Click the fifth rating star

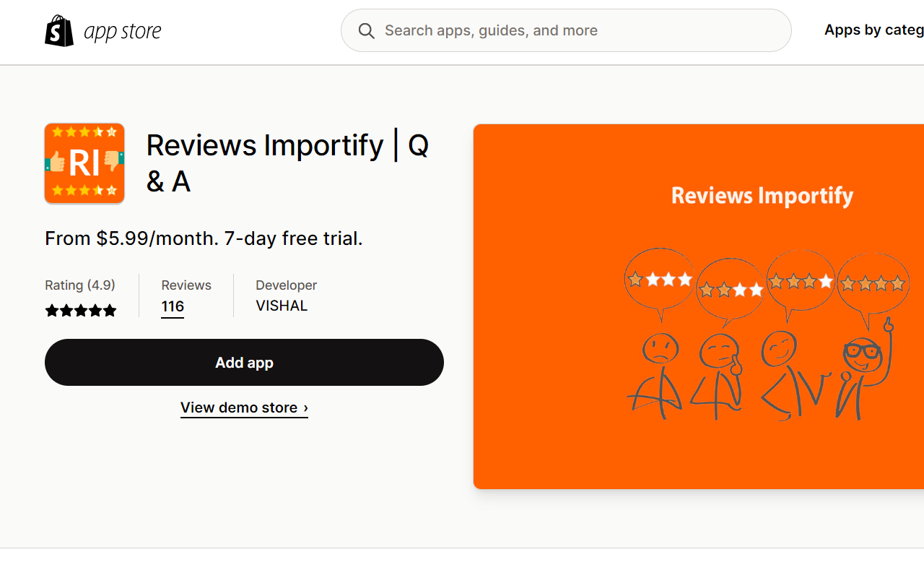(x=110, y=310)
